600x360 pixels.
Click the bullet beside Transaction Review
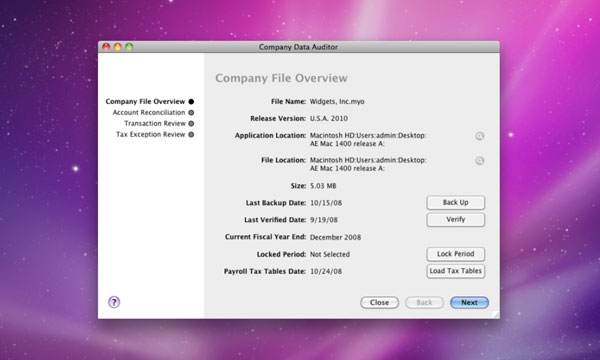(x=191, y=123)
